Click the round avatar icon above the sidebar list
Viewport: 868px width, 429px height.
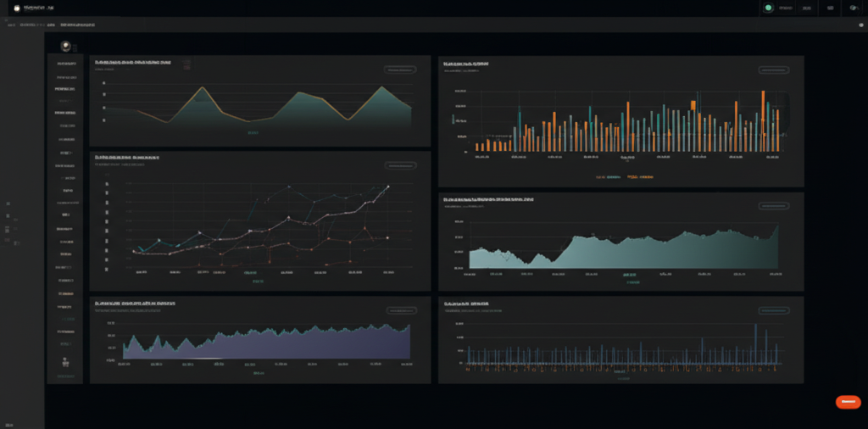[x=64, y=46]
